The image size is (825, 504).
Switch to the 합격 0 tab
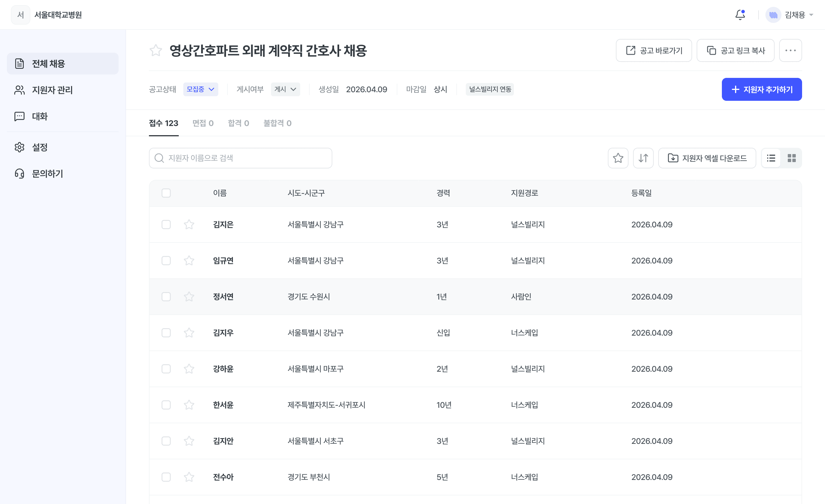[x=238, y=123]
